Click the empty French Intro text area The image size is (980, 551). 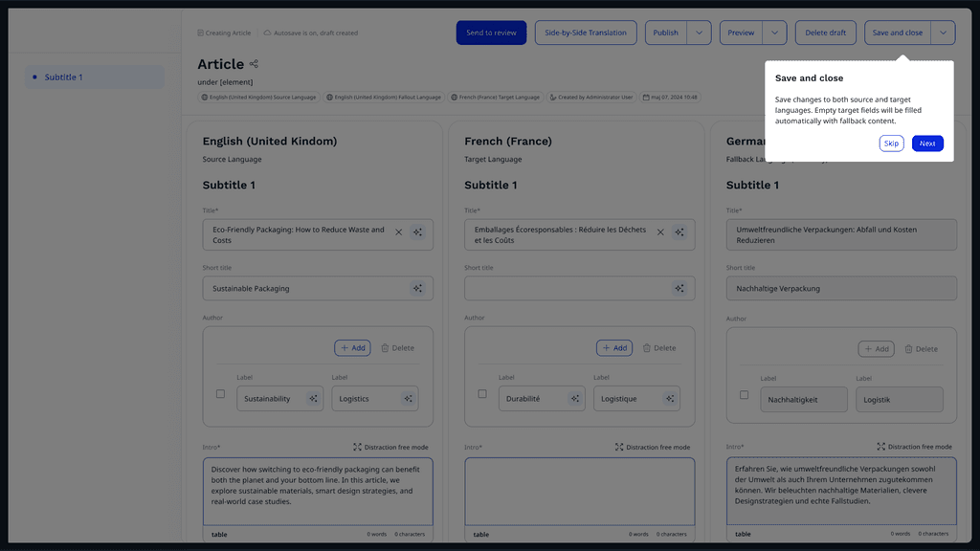click(x=579, y=492)
